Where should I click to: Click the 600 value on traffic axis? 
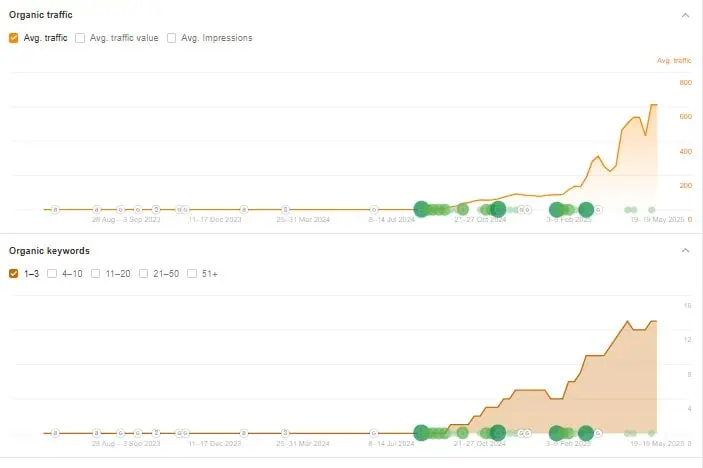coord(686,117)
